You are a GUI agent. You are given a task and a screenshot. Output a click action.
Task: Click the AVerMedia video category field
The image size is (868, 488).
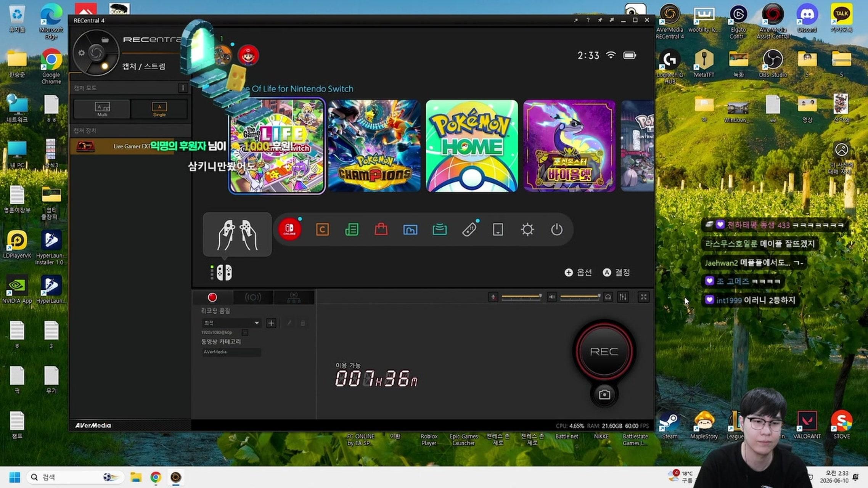pos(231,352)
